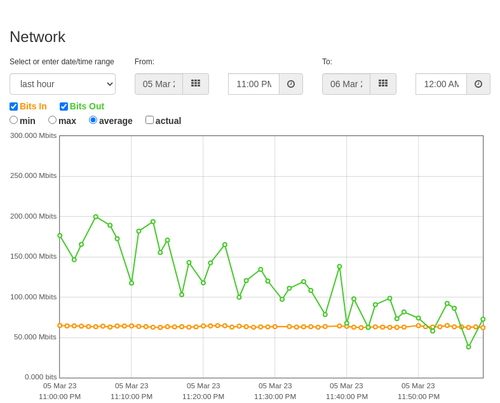Screen dimensions: 500x403
Task: Click the Bits Out spike just before 11:40 PM
Action: 340,267
